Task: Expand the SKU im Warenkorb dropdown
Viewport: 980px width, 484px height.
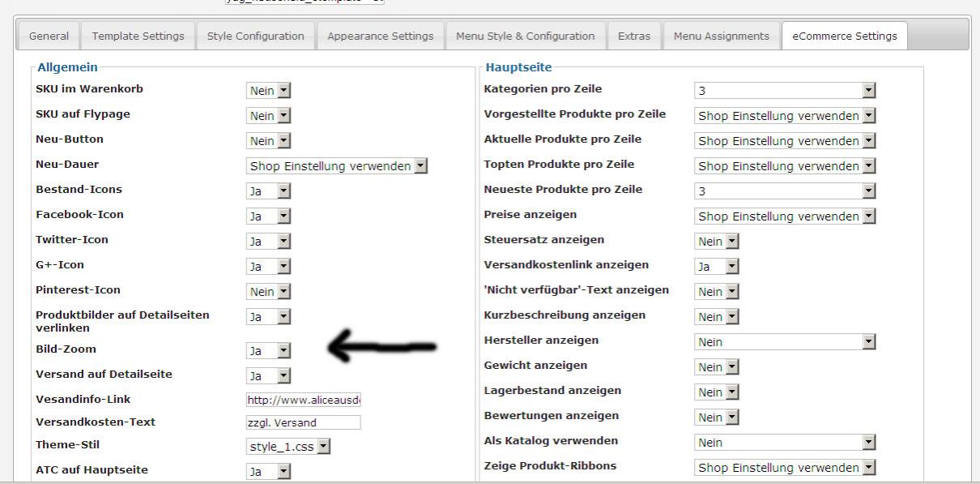Action: click(268, 91)
